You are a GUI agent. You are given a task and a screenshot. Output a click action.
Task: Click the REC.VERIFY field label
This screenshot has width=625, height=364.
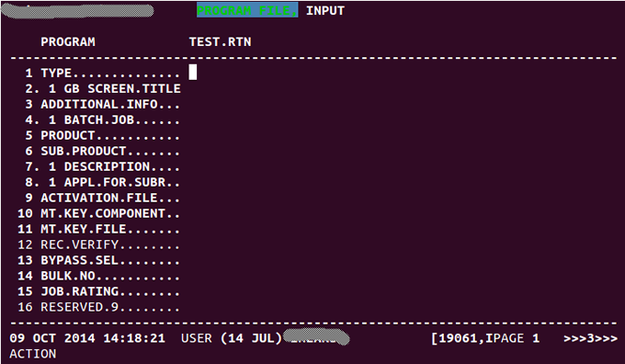pyautogui.click(x=79, y=245)
